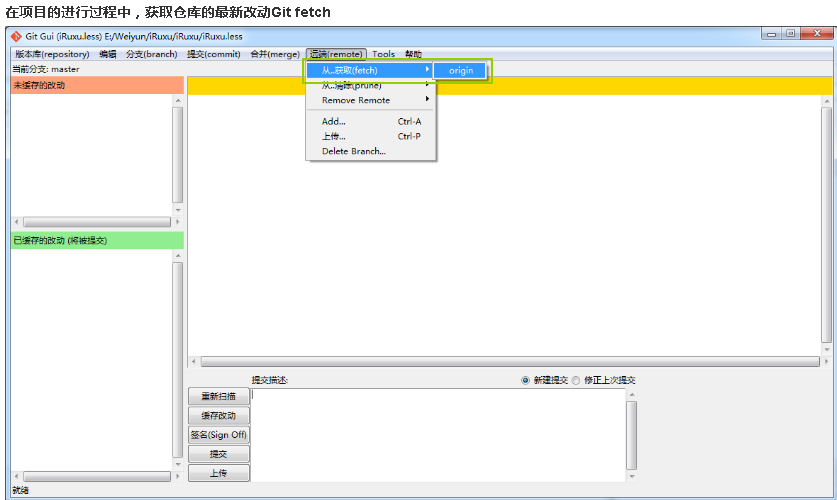The width and height of the screenshot is (837, 500).
Task: Click left arrow of unstaged horizontal scrollbar
Action: [17, 222]
